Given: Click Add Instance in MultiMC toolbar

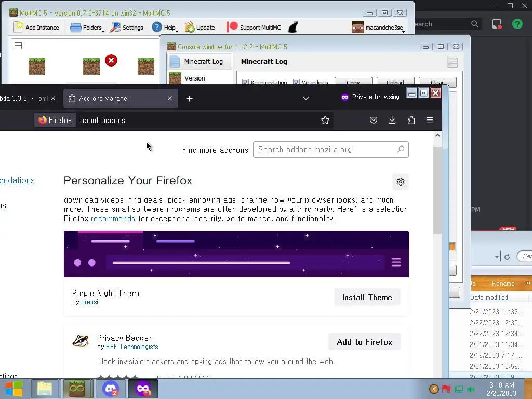Looking at the screenshot, I should coord(36,28).
